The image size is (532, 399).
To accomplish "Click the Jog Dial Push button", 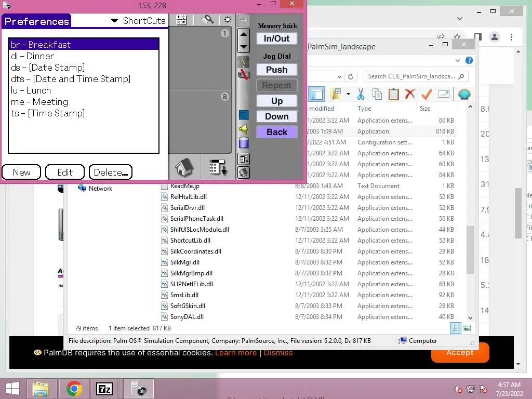I will [277, 70].
